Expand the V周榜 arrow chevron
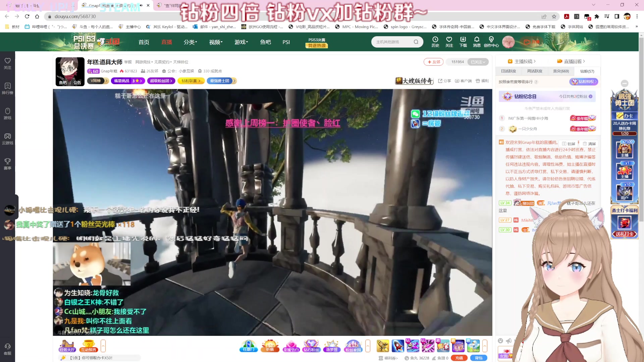 point(106,81)
